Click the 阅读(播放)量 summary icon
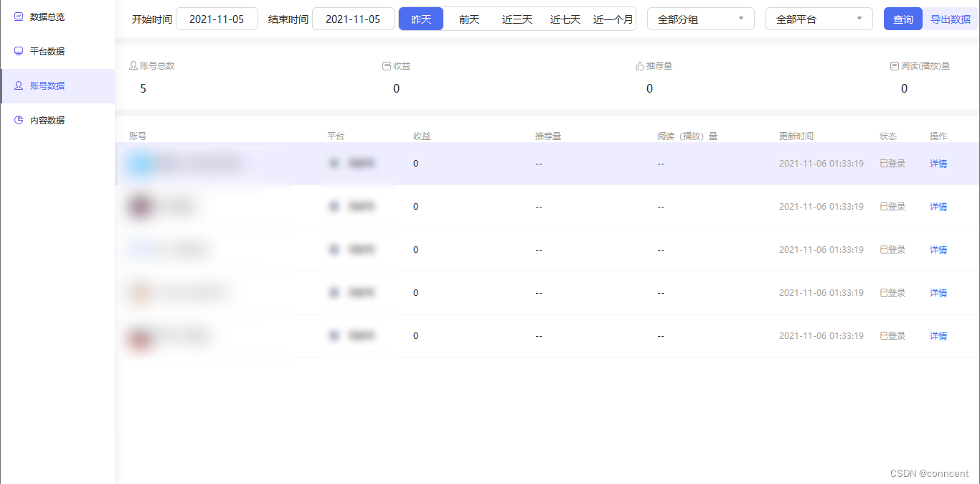This screenshot has width=980, height=484. click(895, 66)
